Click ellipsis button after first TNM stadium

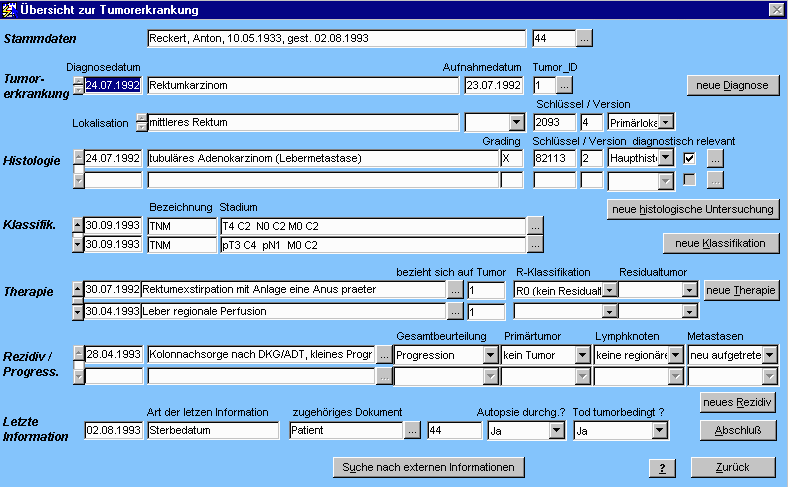tap(535, 225)
